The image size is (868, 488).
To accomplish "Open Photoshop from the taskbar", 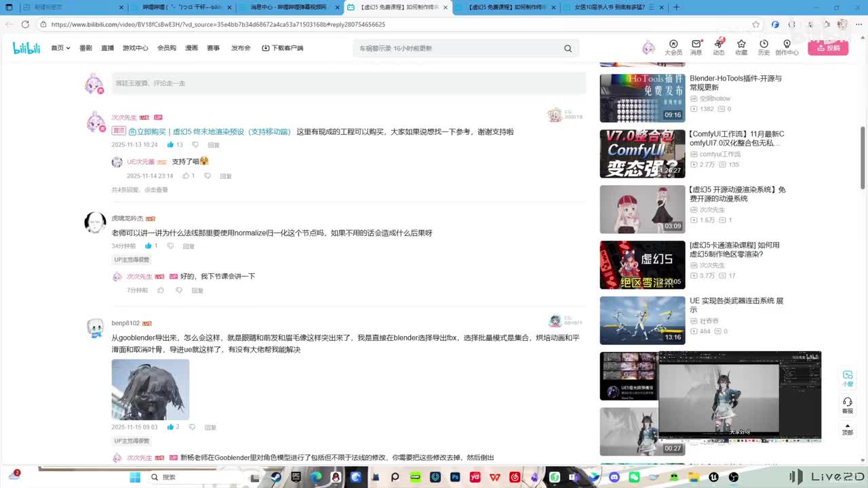I will [x=456, y=477].
